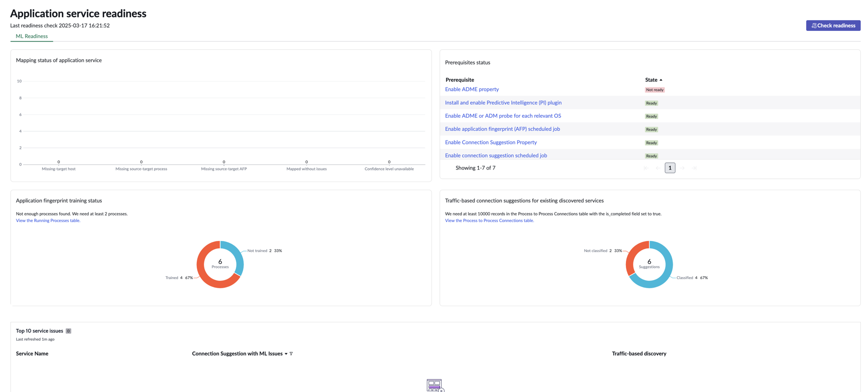Screen dimensions: 868x392
Task: Open Install and enable Predictive Intelligence plugin link
Action: [503, 103]
